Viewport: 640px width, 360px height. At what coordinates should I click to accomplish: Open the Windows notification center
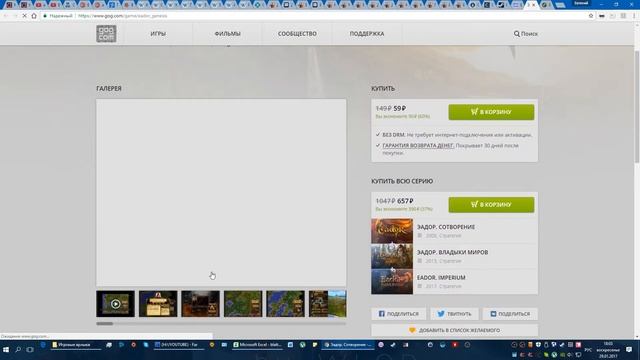coord(629,350)
